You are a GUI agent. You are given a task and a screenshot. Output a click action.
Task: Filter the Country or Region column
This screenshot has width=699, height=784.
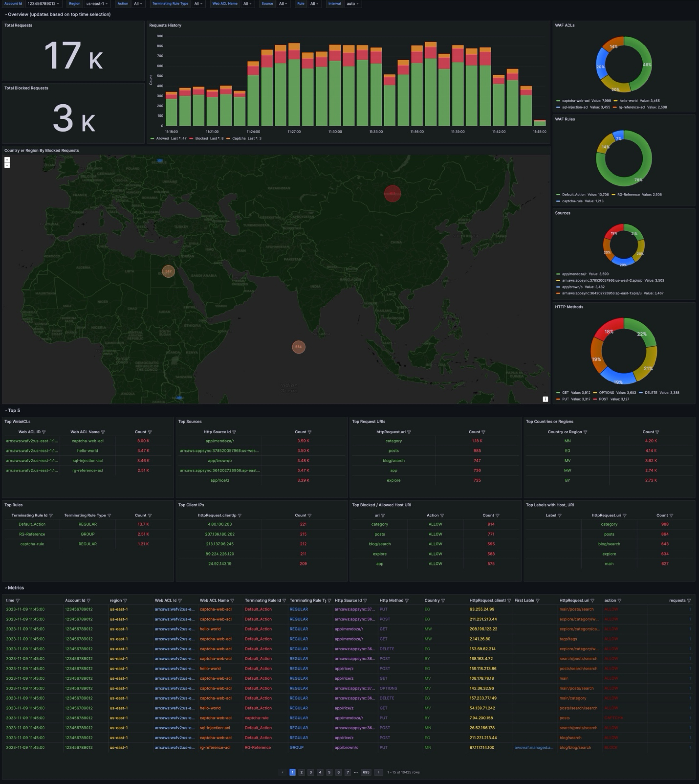coord(585,432)
